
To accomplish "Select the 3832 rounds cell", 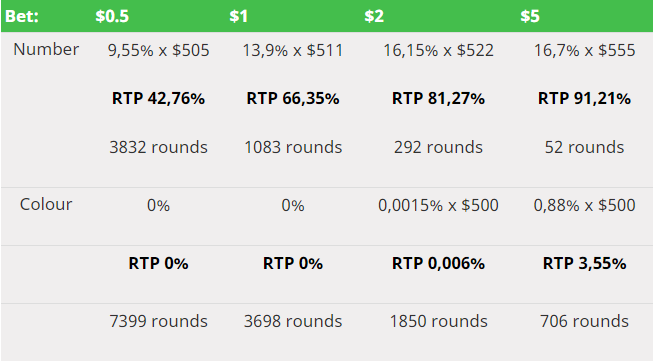I will click(158, 147).
